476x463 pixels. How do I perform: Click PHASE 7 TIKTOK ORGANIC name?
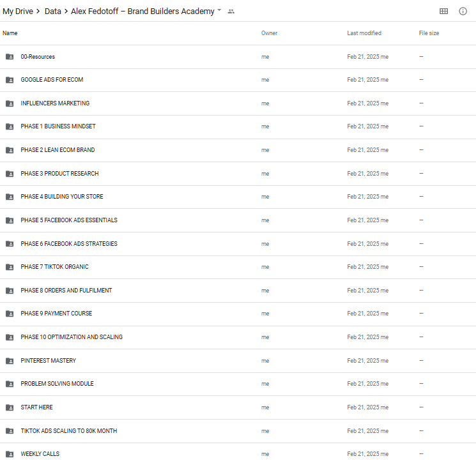tap(55, 267)
